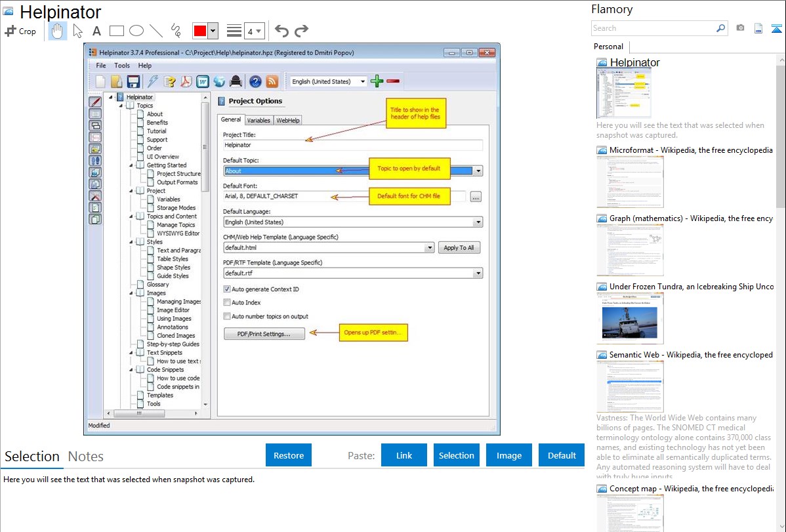The width and height of the screenshot is (786, 532).
Task: Click the line thickness icon
Action: (x=234, y=31)
